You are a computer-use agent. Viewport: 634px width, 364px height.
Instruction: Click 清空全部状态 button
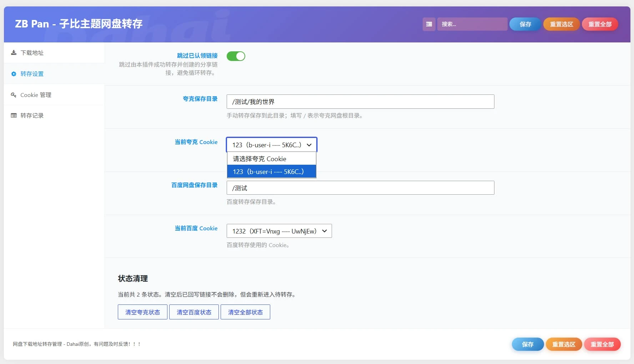(245, 312)
